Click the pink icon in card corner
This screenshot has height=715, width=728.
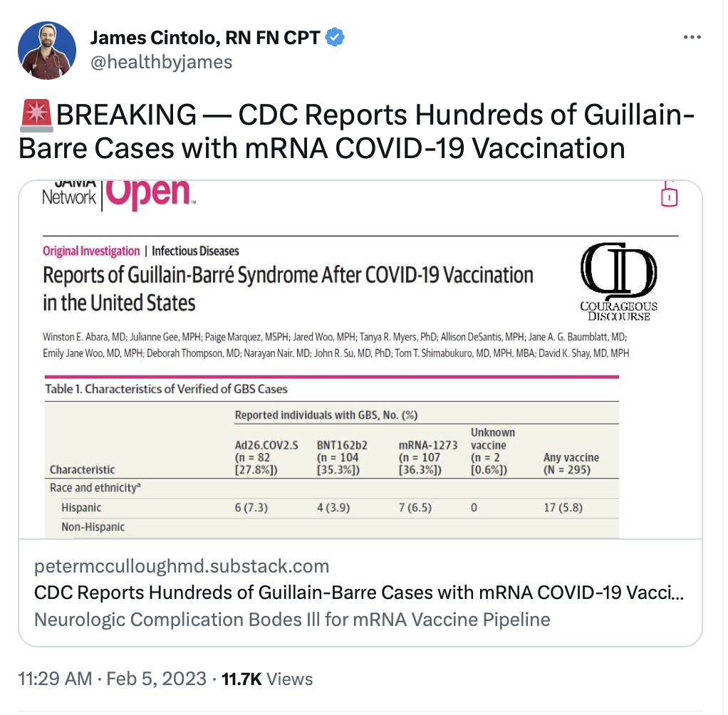[x=668, y=194]
